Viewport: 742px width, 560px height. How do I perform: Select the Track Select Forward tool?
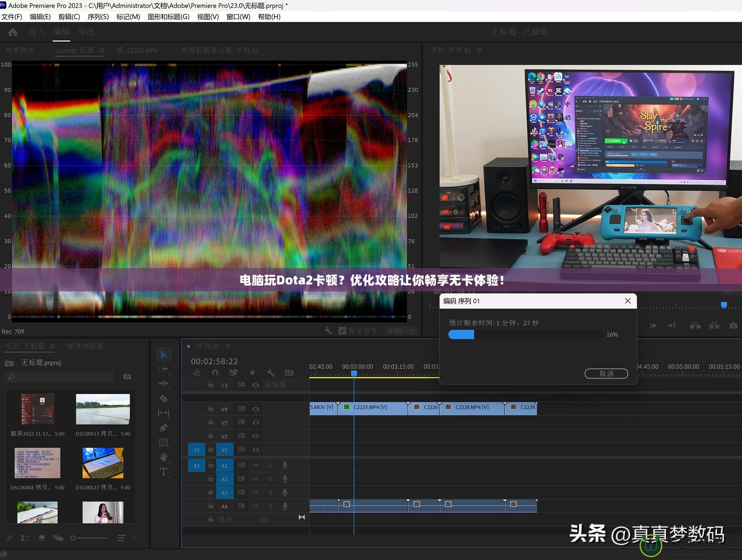point(163,369)
